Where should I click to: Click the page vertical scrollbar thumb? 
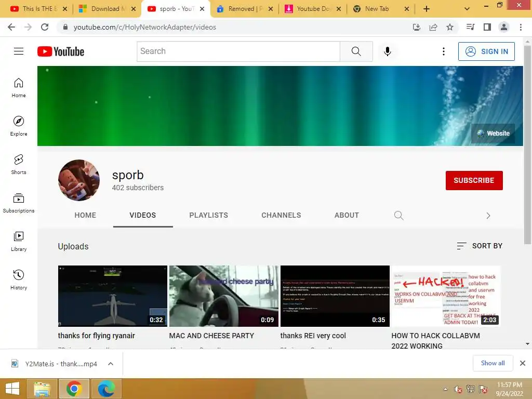coord(527,144)
